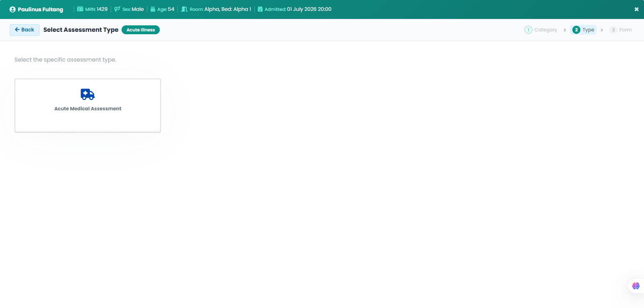Select the Type step indicator
The width and height of the screenshot is (644, 308).
(583, 30)
